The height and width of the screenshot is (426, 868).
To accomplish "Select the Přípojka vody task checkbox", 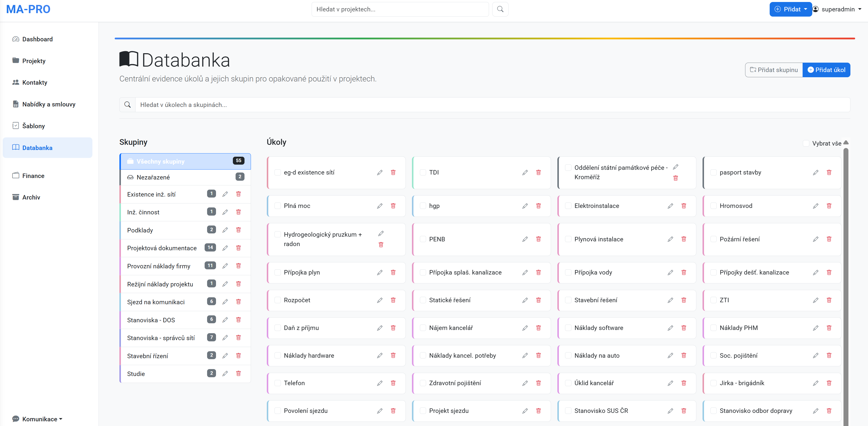I will [568, 273].
